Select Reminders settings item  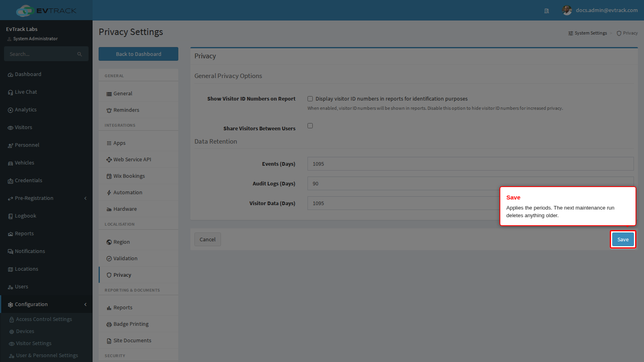coord(138,110)
